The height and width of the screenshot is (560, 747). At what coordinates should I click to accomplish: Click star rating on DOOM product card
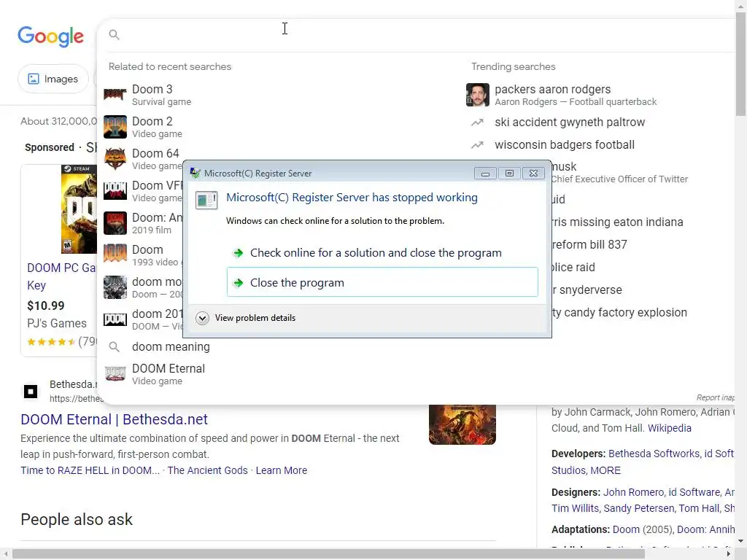pos(51,341)
